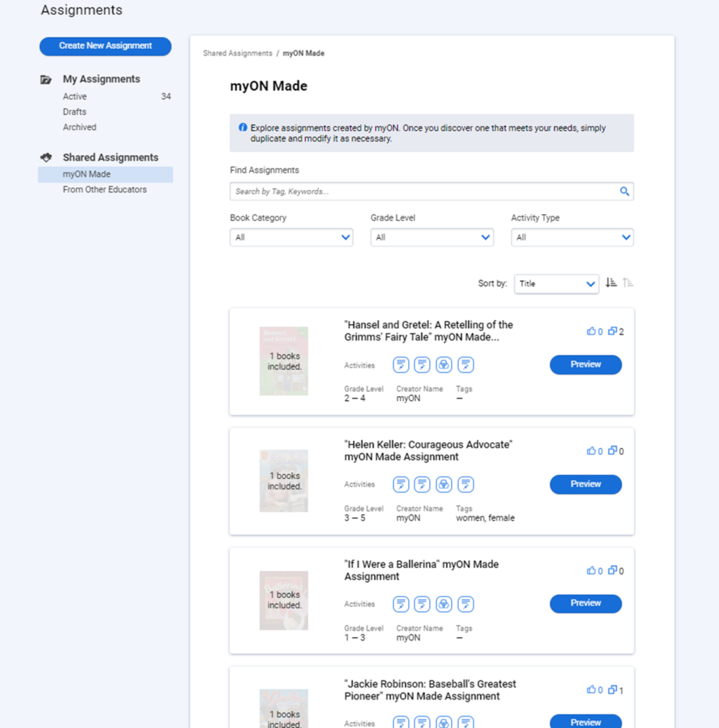Go to Archived assignments
Image resolution: width=719 pixels, height=728 pixels.
click(x=80, y=127)
